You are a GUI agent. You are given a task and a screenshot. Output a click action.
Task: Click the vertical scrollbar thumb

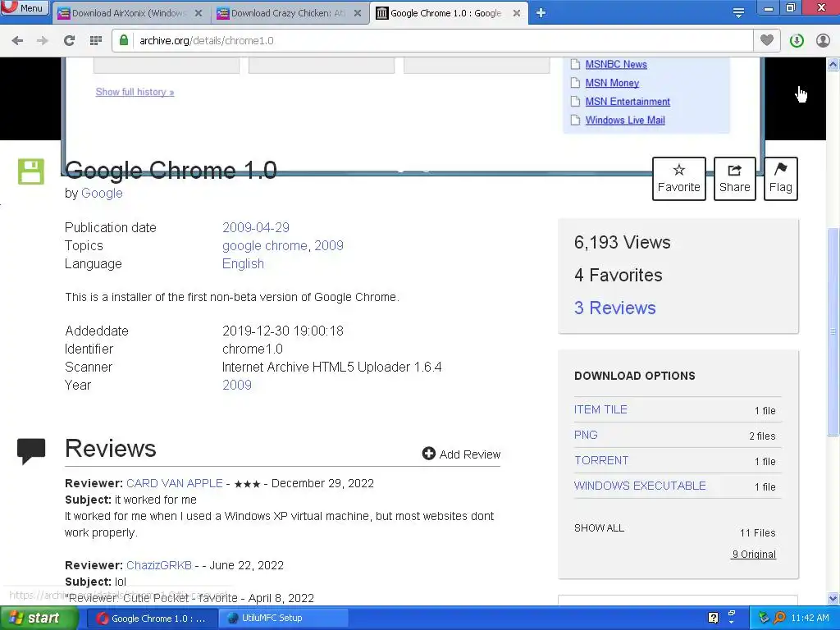833,332
